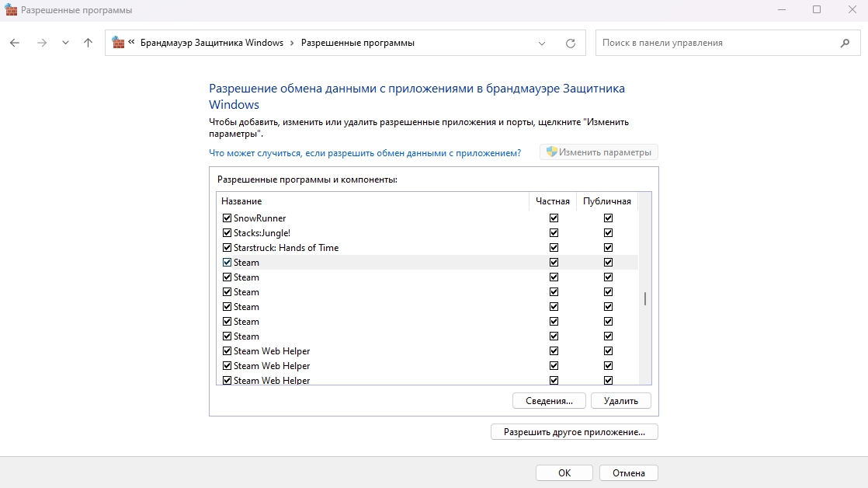868x488 pixels.
Task: Click Изменить параметры button
Action: [599, 152]
